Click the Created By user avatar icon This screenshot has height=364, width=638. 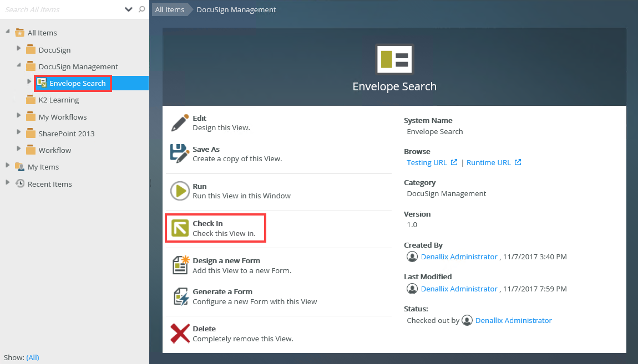pyautogui.click(x=412, y=257)
